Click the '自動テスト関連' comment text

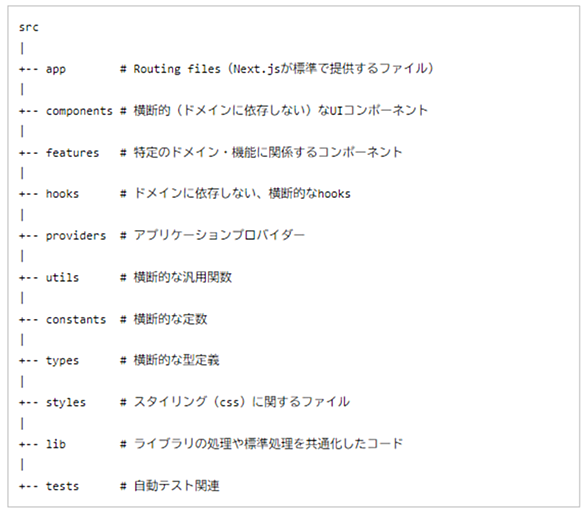176,486
